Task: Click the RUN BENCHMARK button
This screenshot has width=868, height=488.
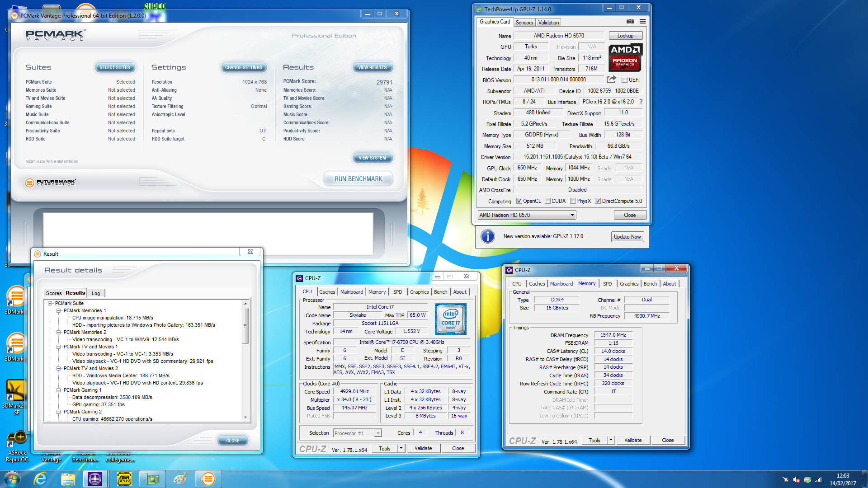Action: (358, 179)
